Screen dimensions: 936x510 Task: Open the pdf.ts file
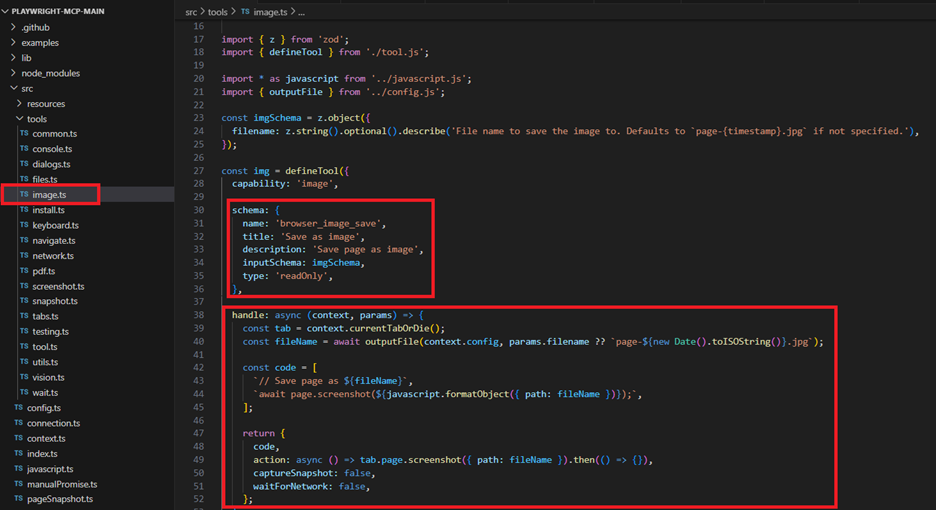coord(43,271)
